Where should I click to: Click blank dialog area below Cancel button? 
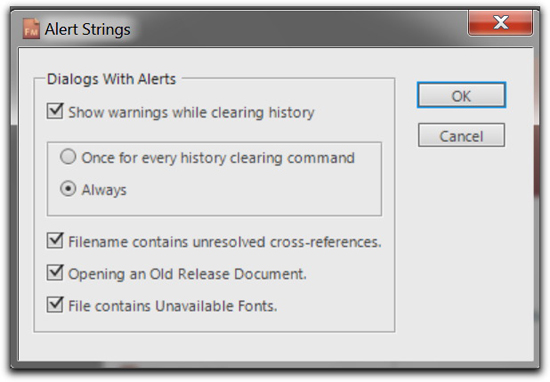(463, 246)
